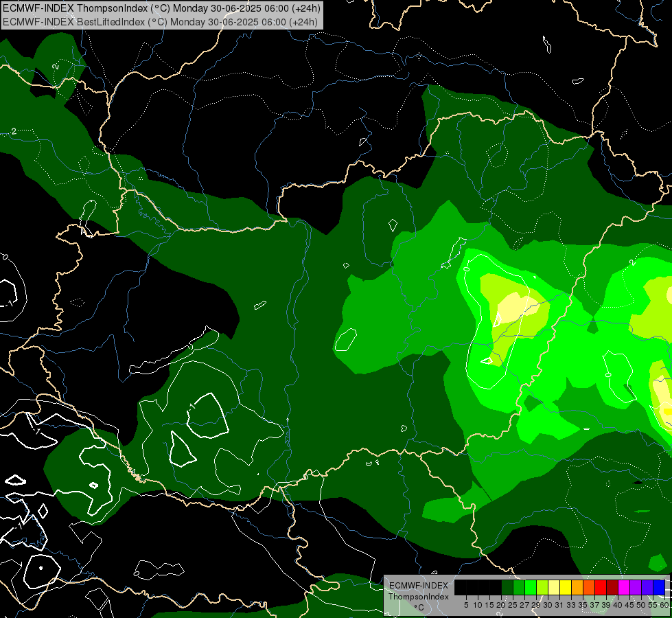This screenshot has width=672, height=618.
Task: Select the orange-red 35–37 legend swatch
Action: 589,587
